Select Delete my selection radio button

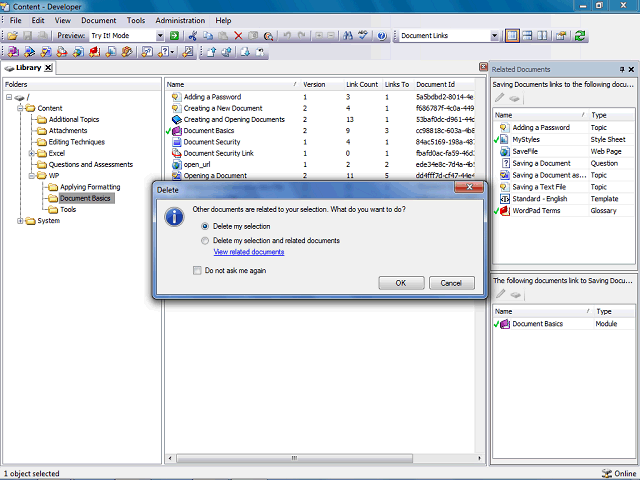205,226
